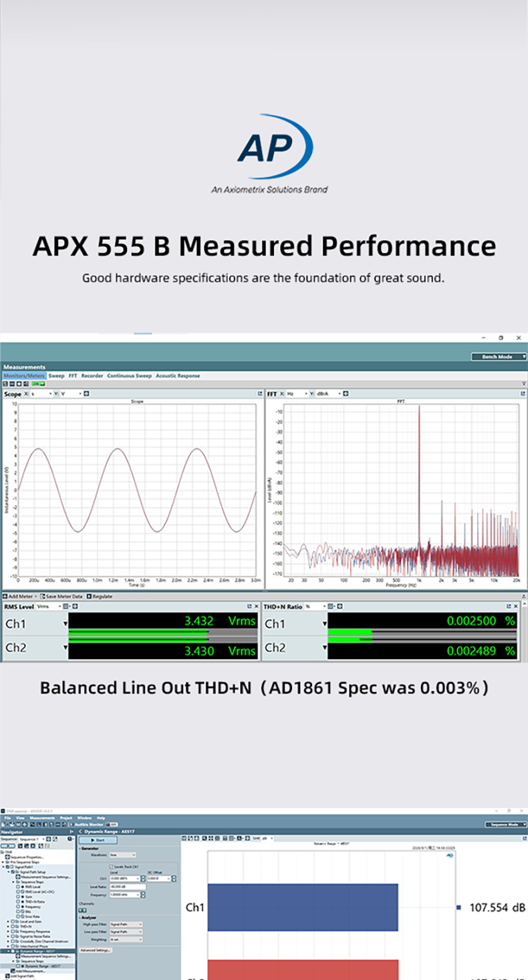Pop out the Scope graph panel
This screenshot has width=528, height=980.
tap(259, 393)
